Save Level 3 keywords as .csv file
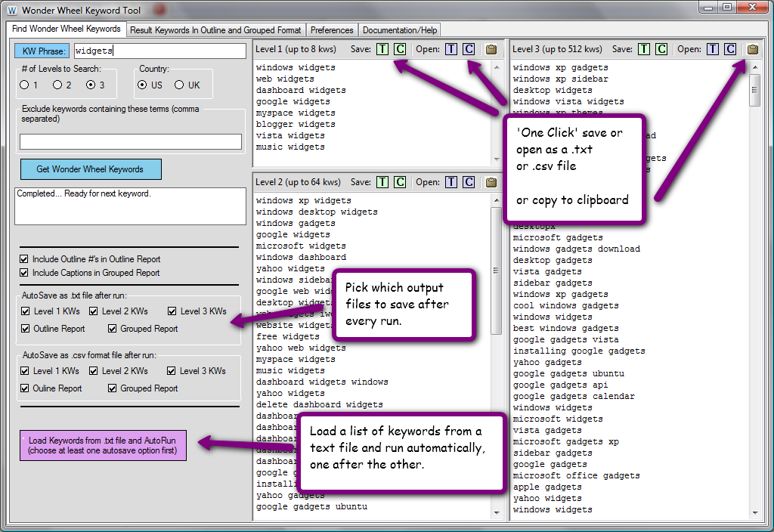The height and width of the screenshot is (532, 774). (661, 49)
